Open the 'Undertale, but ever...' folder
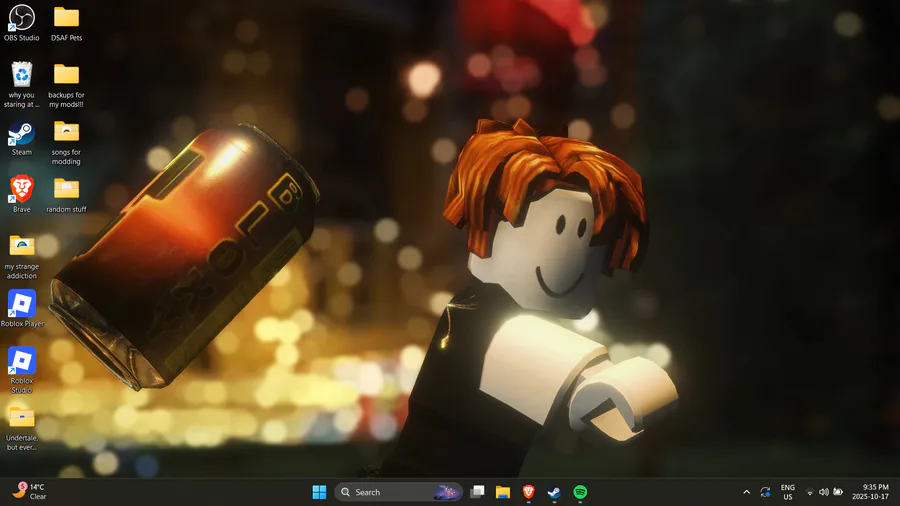The width and height of the screenshot is (900, 506). click(x=22, y=427)
